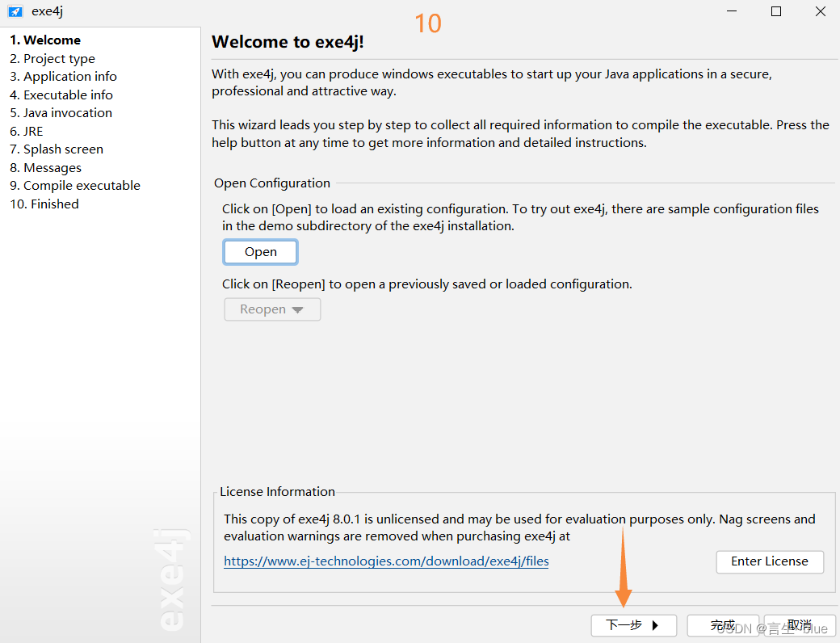Viewport: 840px width, 643px height.
Task: Click the 完成 (Finish) button
Action: tap(723, 625)
